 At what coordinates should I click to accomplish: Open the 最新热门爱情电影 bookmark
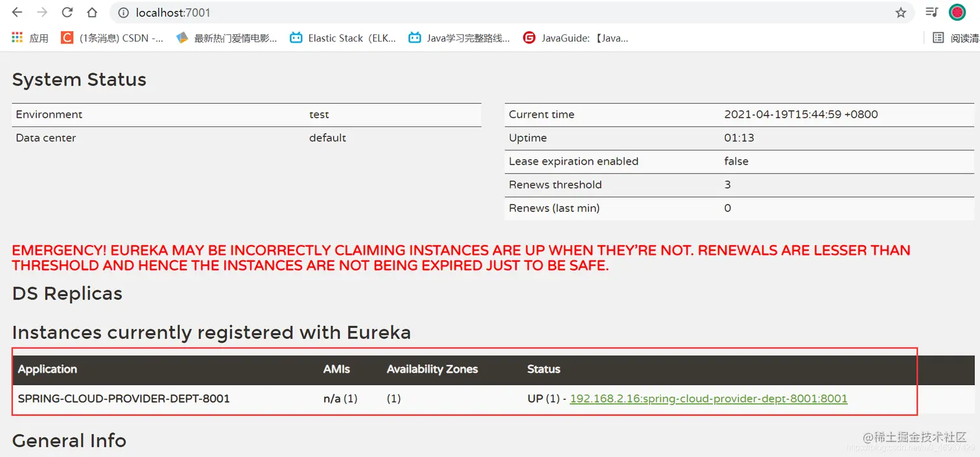tap(227, 38)
